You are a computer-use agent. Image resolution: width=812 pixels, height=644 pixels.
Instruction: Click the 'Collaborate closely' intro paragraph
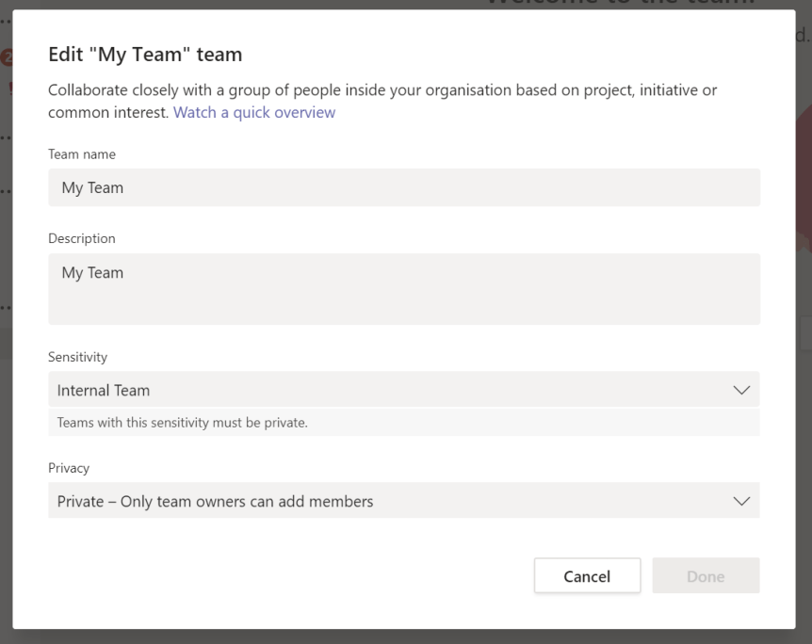pyautogui.click(x=382, y=90)
